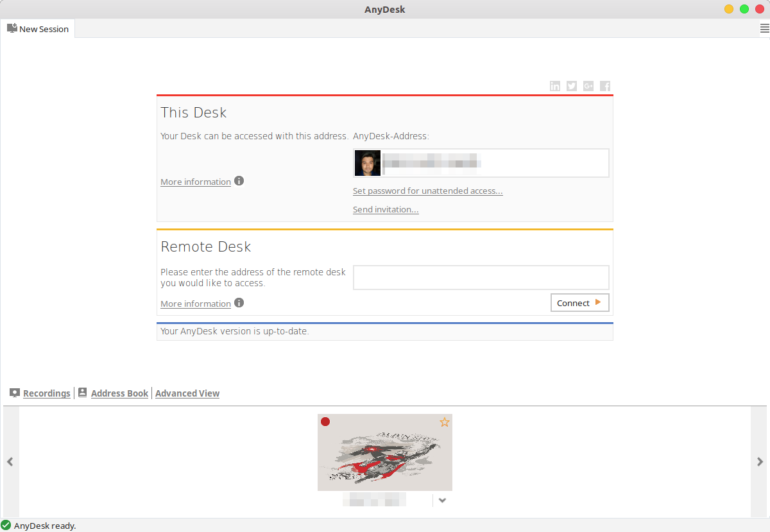Minimize the window with yellow button
This screenshot has width=770, height=532.
click(x=729, y=9)
